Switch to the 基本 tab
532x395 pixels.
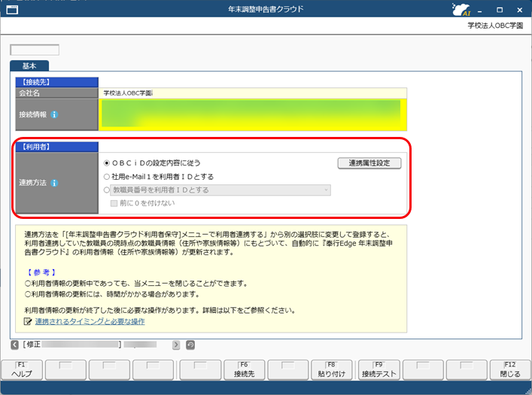pos(29,66)
